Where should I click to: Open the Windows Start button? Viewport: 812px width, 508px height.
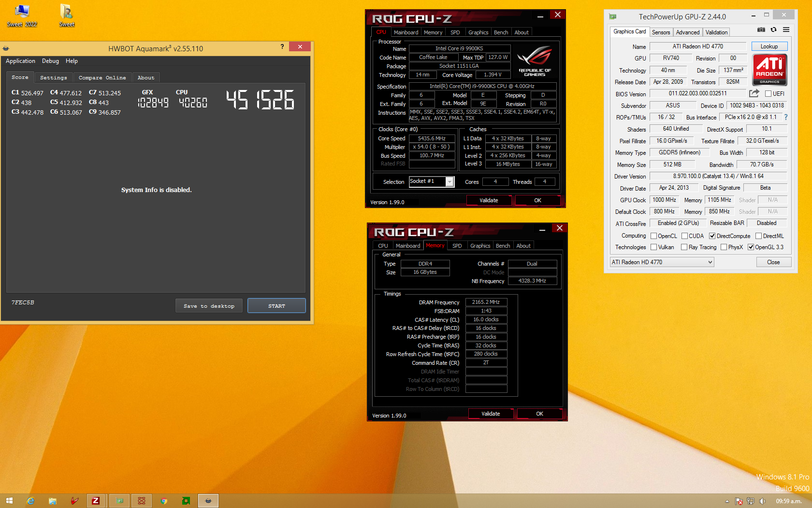click(9, 501)
